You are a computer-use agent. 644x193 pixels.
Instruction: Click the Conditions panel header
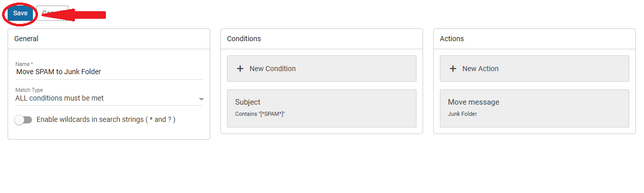pyautogui.click(x=322, y=39)
